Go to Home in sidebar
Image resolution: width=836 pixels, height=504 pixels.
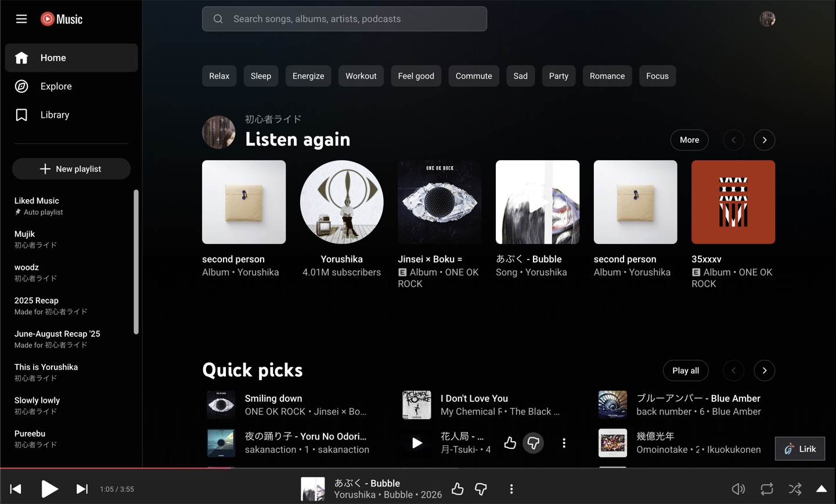pyautogui.click(x=71, y=57)
